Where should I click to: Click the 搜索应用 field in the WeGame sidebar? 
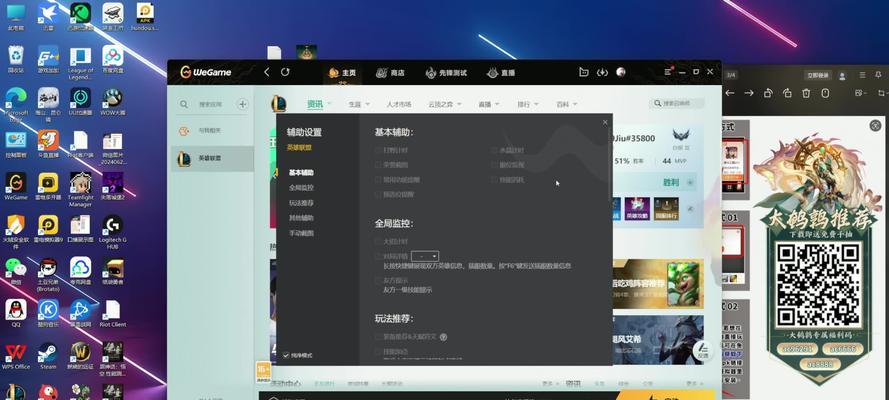(210, 104)
